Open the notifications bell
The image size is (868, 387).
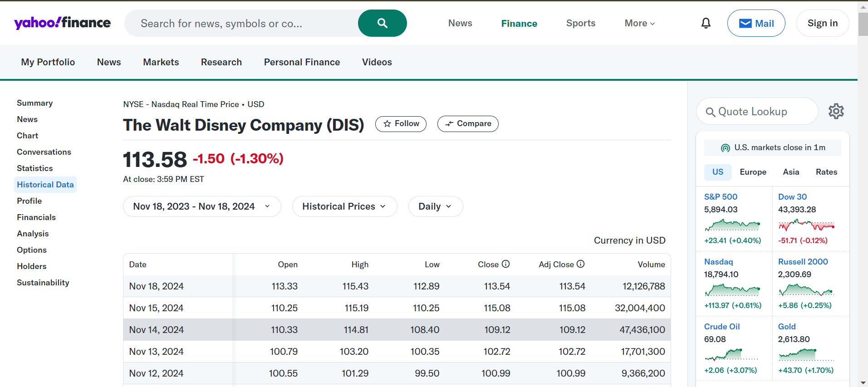point(706,23)
